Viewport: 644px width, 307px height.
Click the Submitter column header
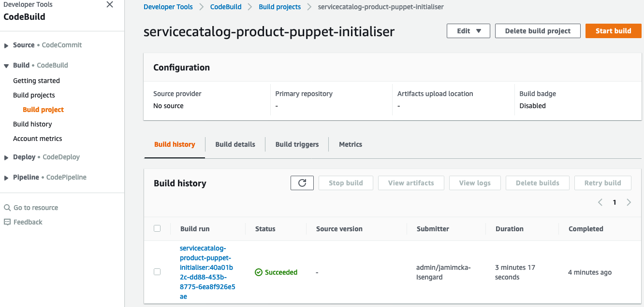click(x=433, y=229)
